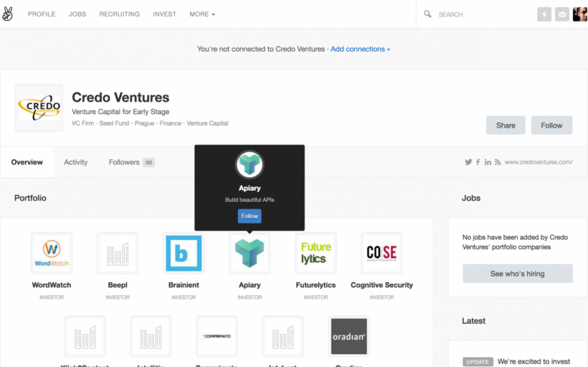Open Recruiting in the top navigation
Screen dimensions: 588x367
coord(119,14)
